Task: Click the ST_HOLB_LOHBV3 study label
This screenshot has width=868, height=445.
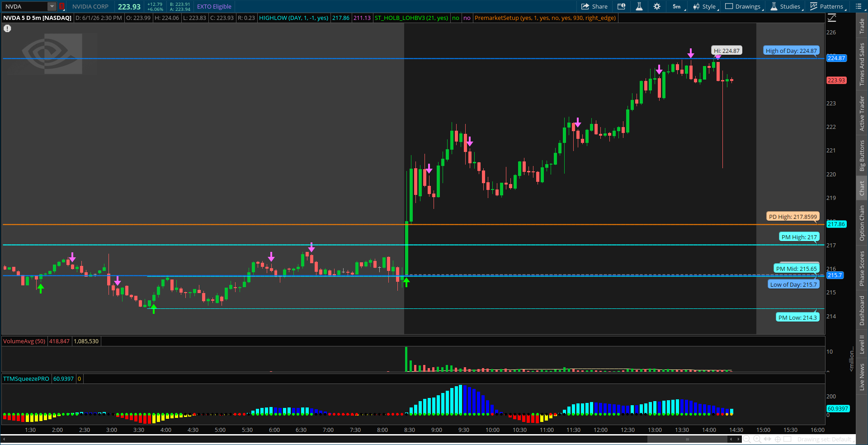Action: pos(411,18)
